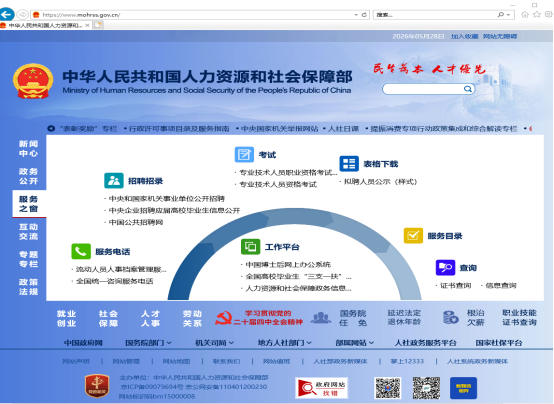Open 拟聘人员公示（样式） link

pos(381,181)
